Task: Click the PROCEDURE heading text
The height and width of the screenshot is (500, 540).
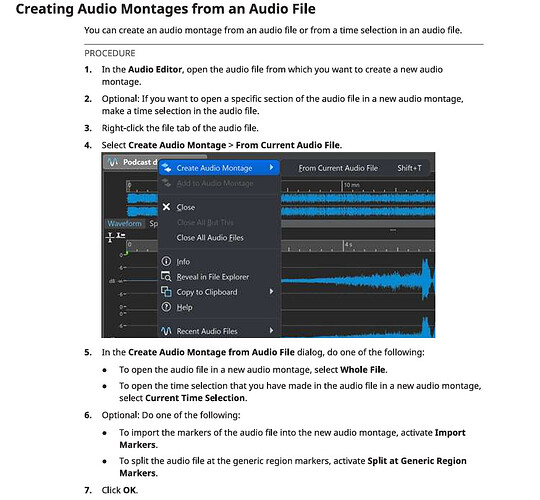Action: pos(110,53)
